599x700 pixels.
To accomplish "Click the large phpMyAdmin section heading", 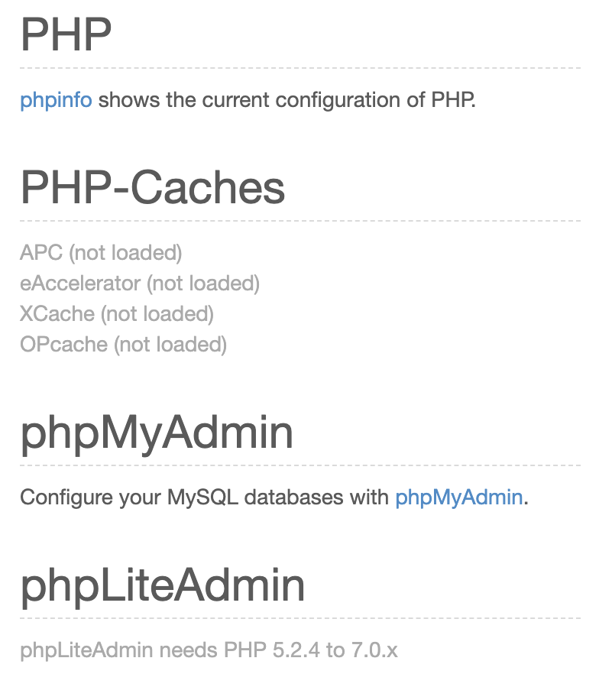I will (x=156, y=433).
